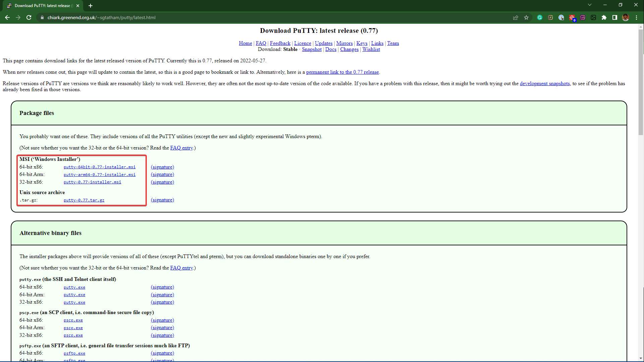
Task: Open the Licence navigation link
Action: (x=302, y=43)
